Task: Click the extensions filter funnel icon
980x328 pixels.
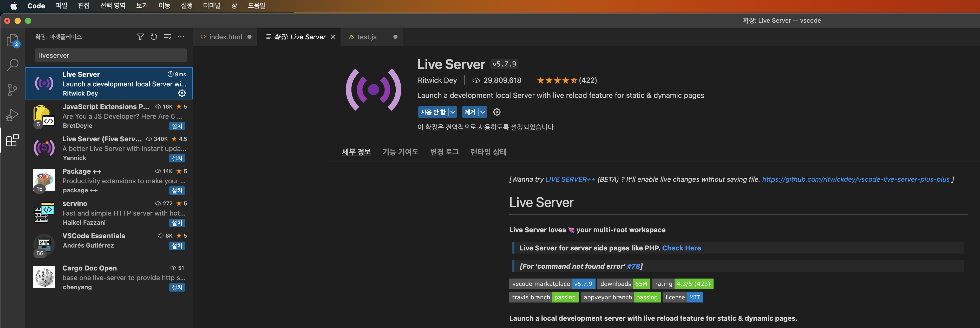Action: pyautogui.click(x=140, y=37)
